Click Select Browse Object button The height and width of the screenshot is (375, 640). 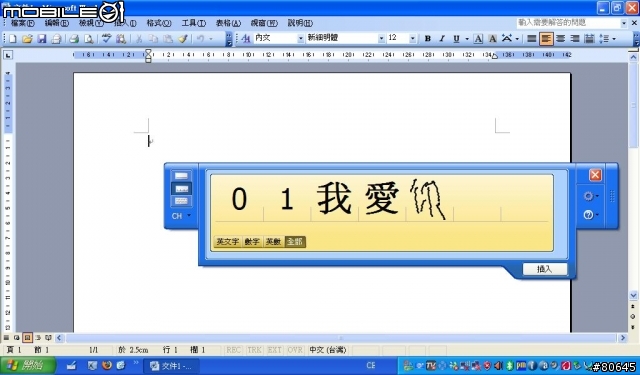[x=633, y=316]
